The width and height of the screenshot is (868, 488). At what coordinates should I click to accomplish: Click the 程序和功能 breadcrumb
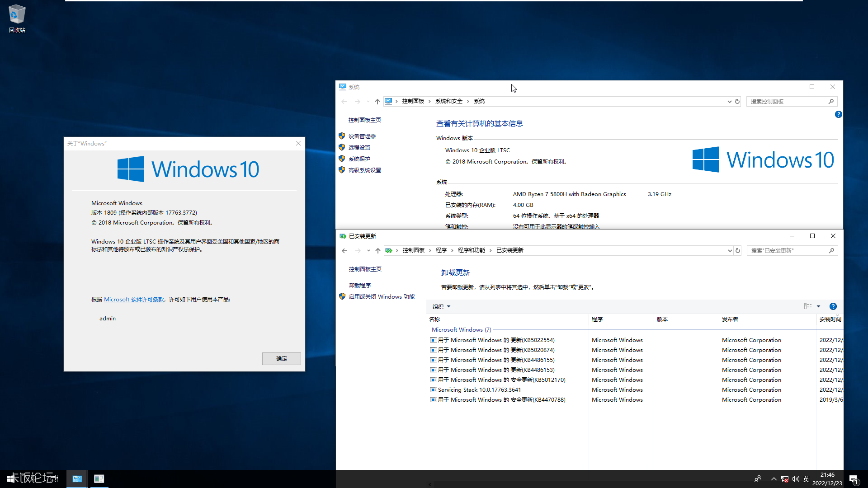471,250
